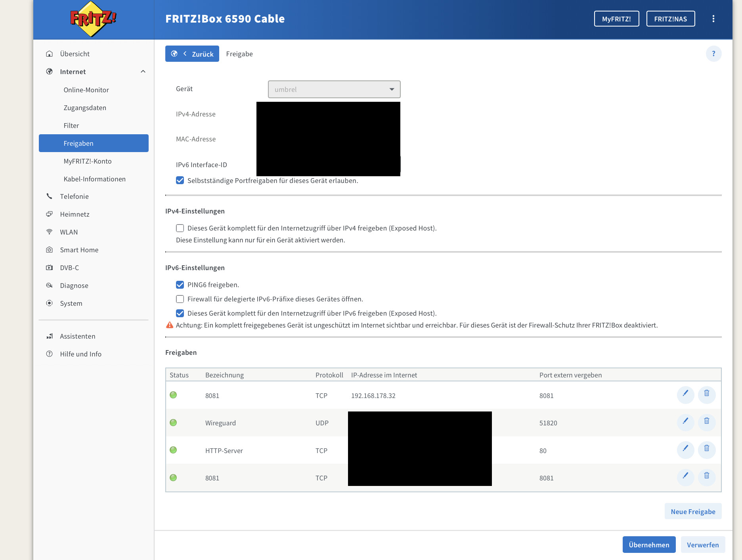Open the Gerät dropdown showing umbrel
Screen dimensions: 742x560
[x=334, y=90]
